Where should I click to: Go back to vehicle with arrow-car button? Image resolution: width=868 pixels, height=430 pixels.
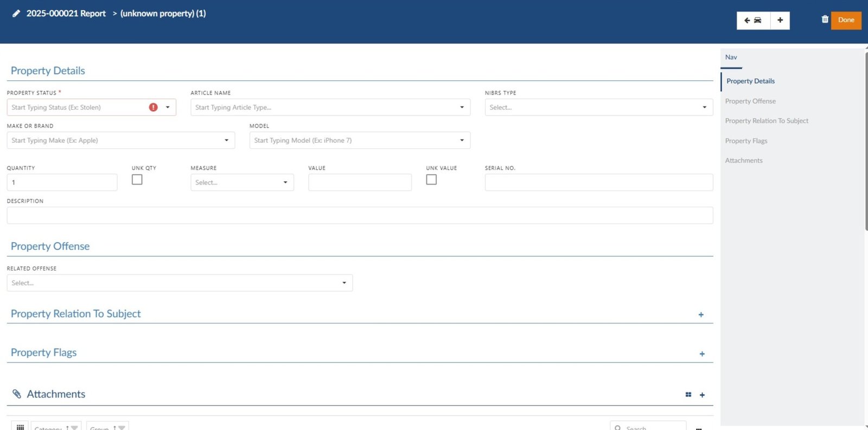(753, 20)
